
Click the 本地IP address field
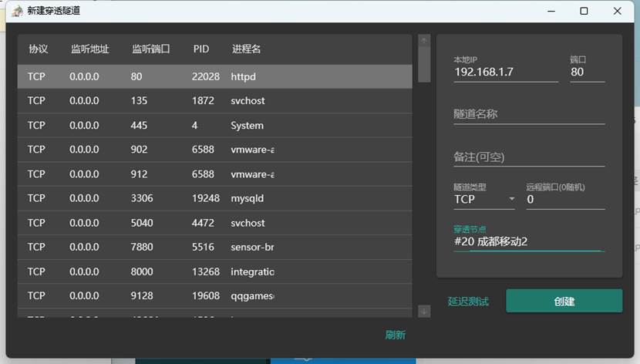pos(506,72)
